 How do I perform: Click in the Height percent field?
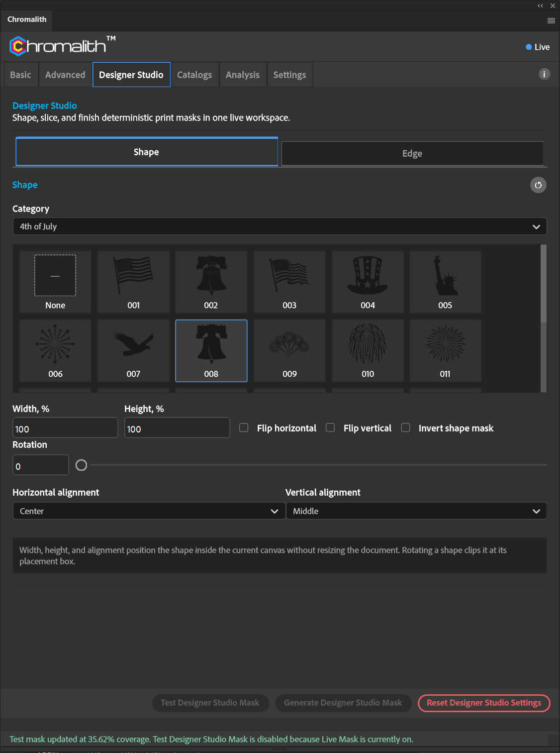coord(177,428)
